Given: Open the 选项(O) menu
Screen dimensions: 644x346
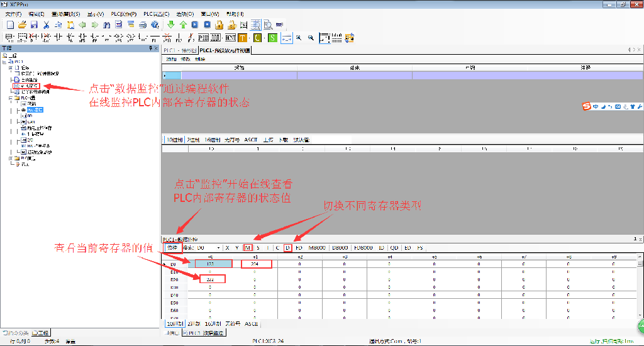Looking at the screenshot, I should coord(185,14).
